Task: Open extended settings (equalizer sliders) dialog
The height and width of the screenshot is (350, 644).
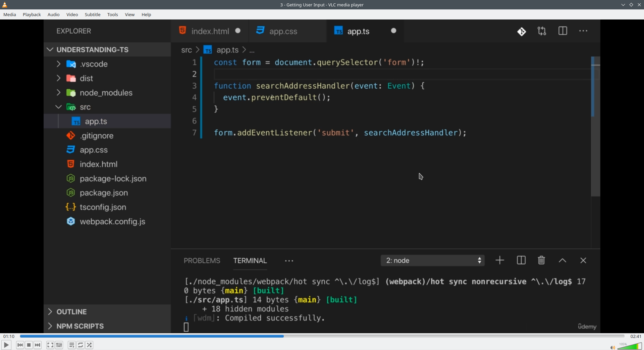Action: (x=59, y=345)
